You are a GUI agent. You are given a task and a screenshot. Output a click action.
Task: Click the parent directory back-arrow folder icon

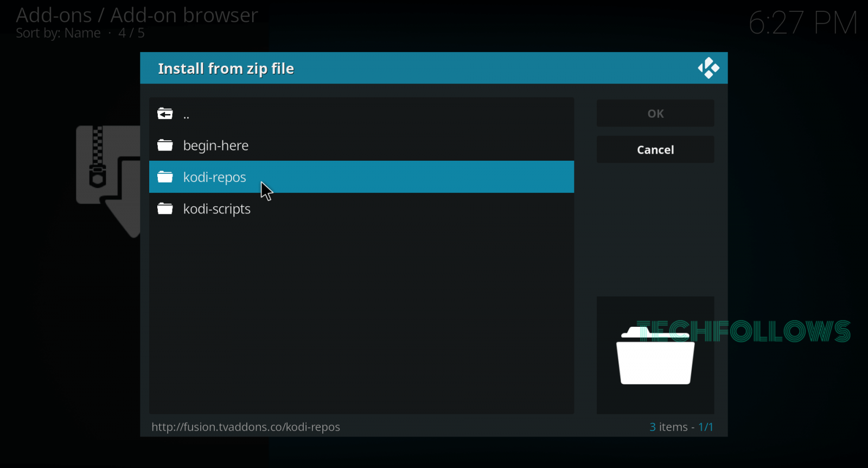coord(165,113)
